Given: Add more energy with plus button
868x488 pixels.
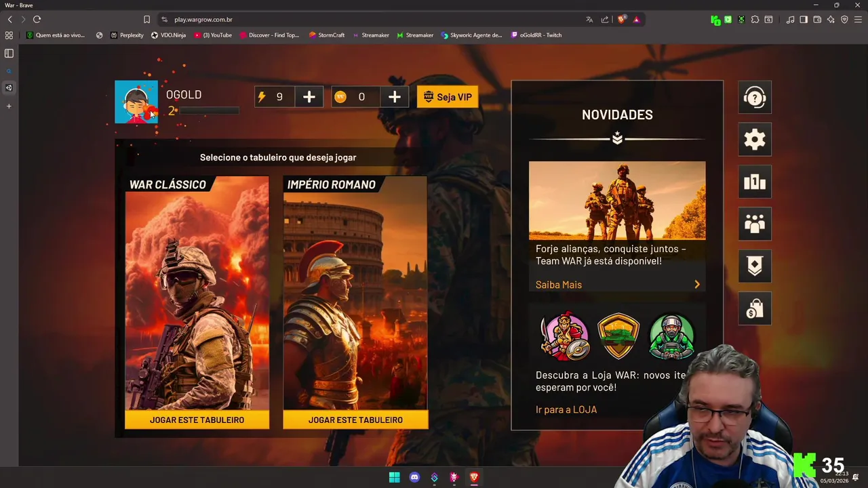Looking at the screenshot, I should [x=309, y=97].
